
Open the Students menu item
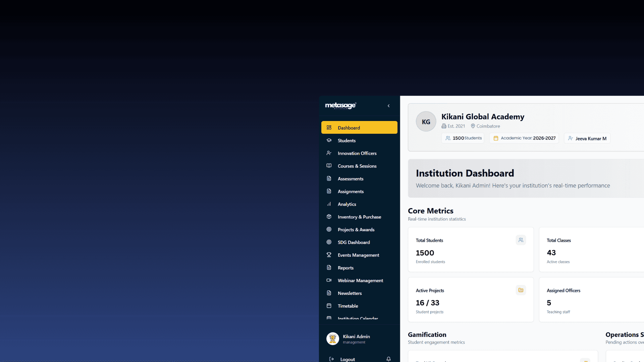tap(346, 141)
